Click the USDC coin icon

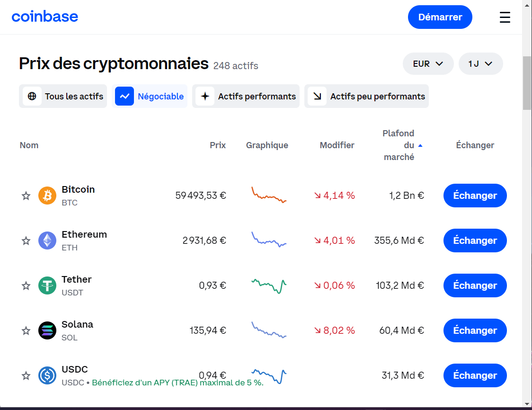point(47,375)
